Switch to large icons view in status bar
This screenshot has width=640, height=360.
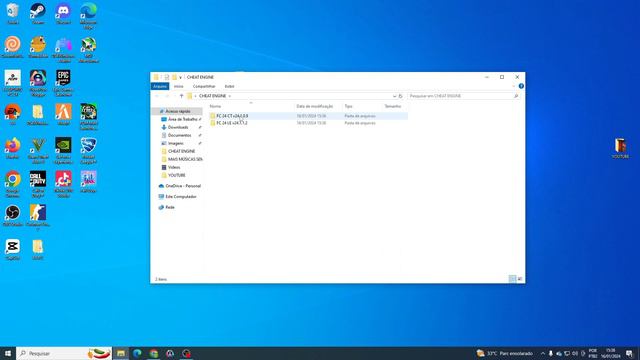tap(520, 279)
